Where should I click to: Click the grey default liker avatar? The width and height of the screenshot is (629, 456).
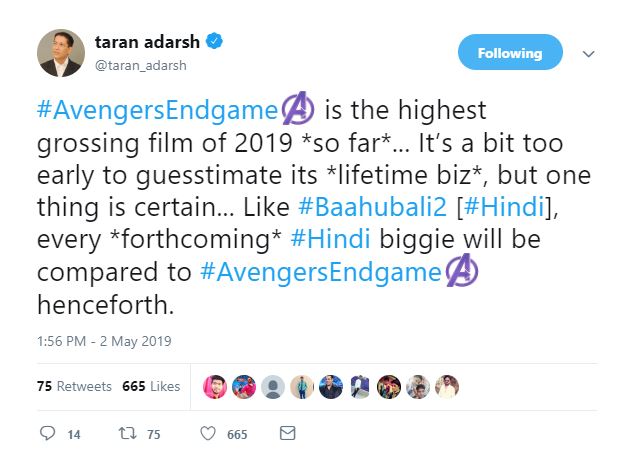pos(273,387)
